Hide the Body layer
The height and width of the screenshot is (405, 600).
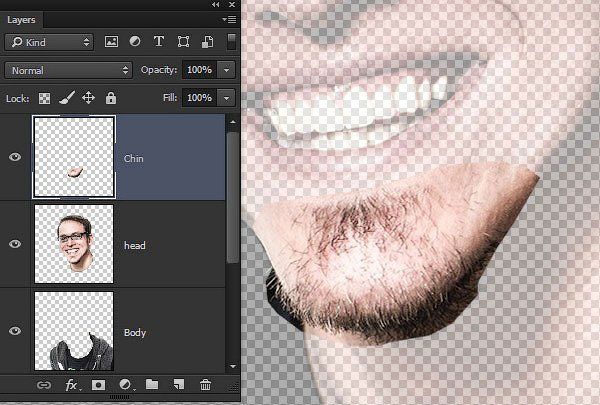click(x=15, y=331)
